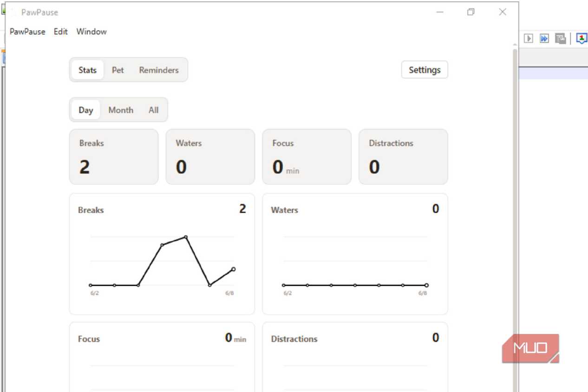
Task: Open the Edit menu
Action: click(x=60, y=32)
